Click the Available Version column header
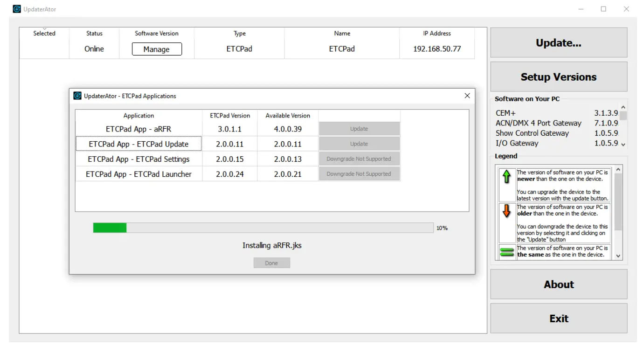The image size is (644, 346). 288,116
